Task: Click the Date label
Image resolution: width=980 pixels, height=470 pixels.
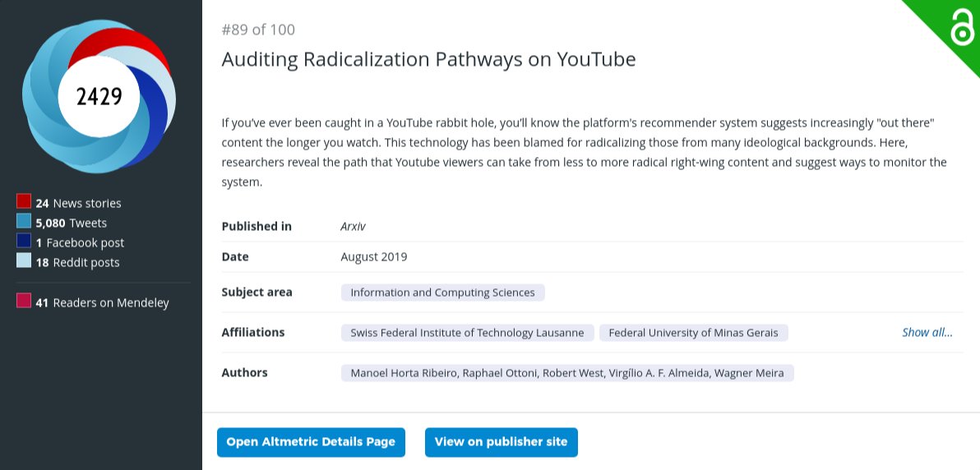Action: pyautogui.click(x=235, y=257)
